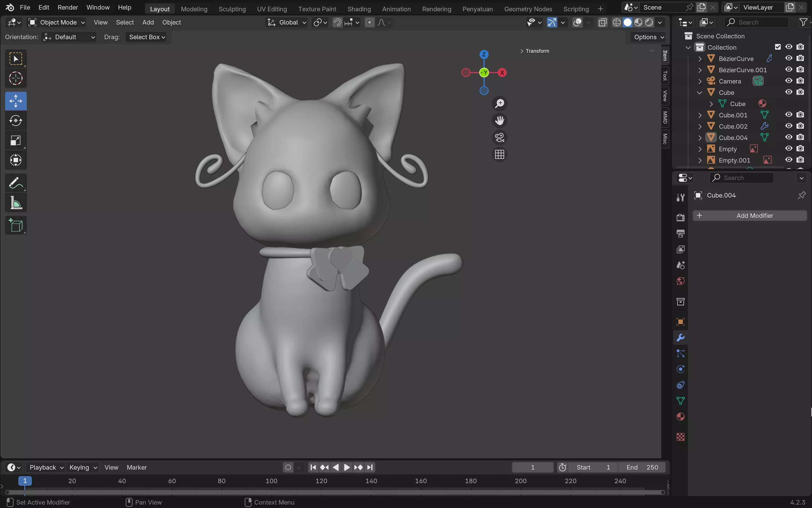
Task: Open the World properties tab
Action: pos(680,281)
